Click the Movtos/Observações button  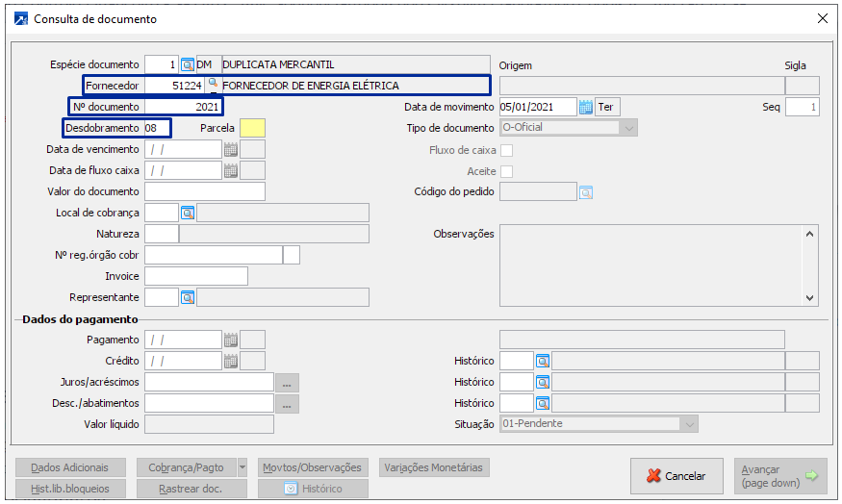click(312, 467)
